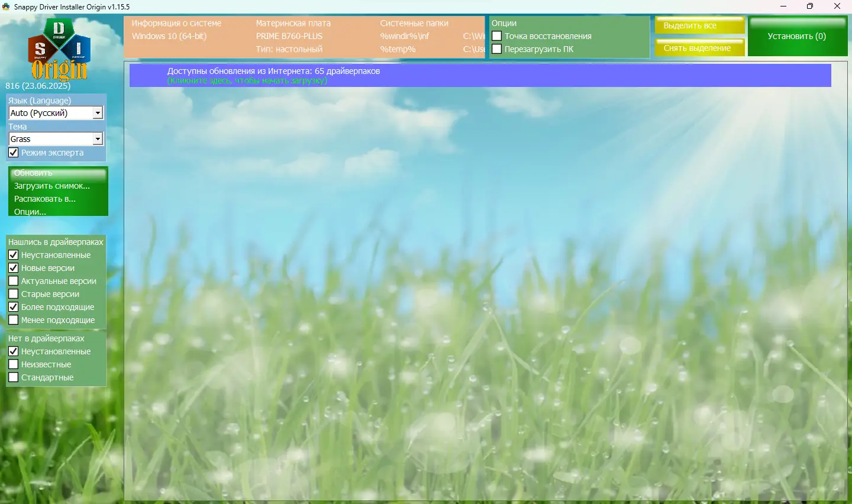The width and height of the screenshot is (852, 504).
Task: Click the %windir%\inf folder entry
Action: click(x=405, y=36)
